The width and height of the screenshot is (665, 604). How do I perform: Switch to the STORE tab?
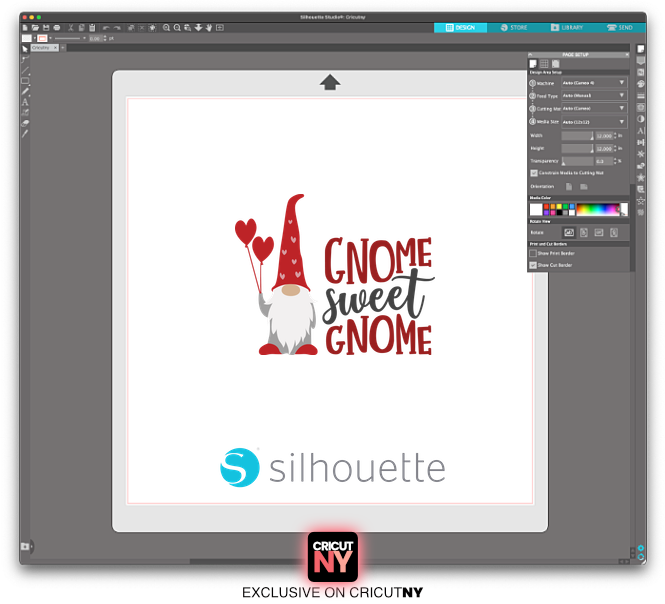(514, 28)
